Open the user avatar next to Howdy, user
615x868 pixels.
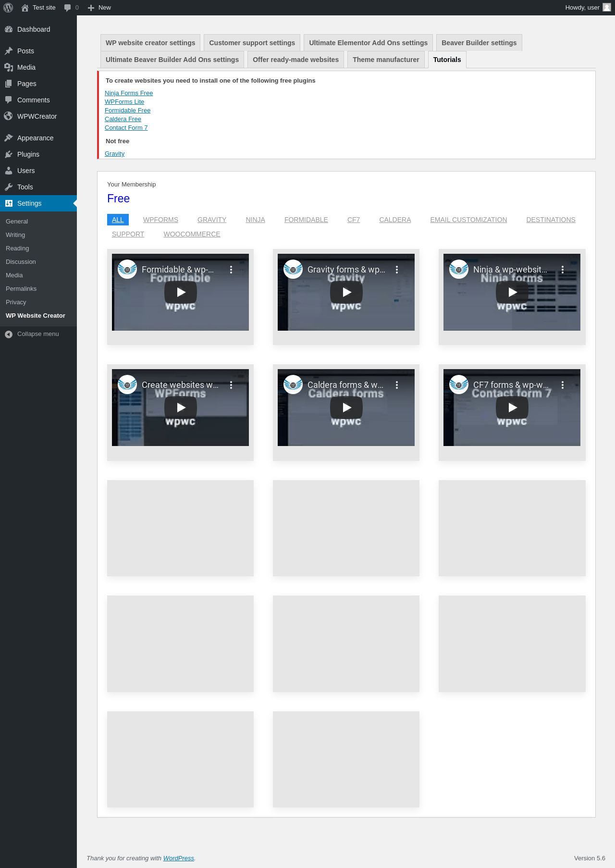tap(607, 8)
